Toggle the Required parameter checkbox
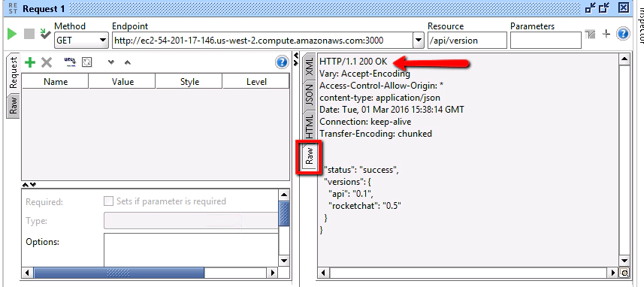The width and height of the screenshot is (644, 287). pyautogui.click(x=108, y=201)
